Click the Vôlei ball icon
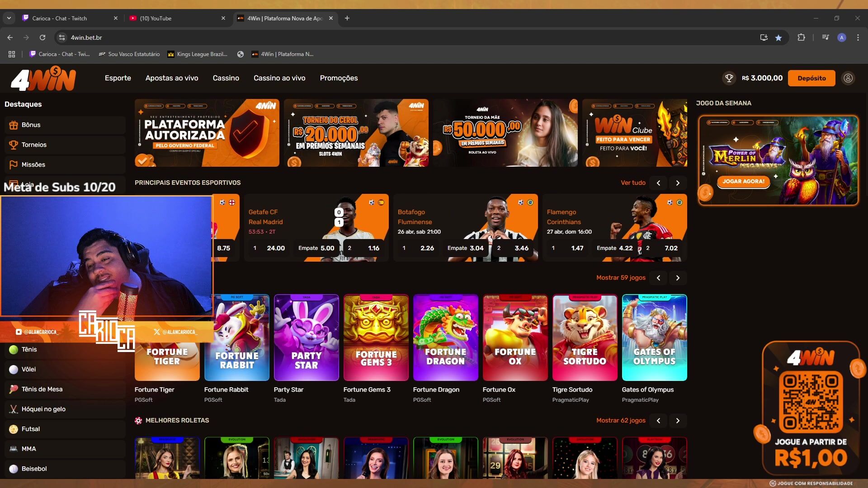Viewport: 868px width, 488px height. tap(14, 370)
